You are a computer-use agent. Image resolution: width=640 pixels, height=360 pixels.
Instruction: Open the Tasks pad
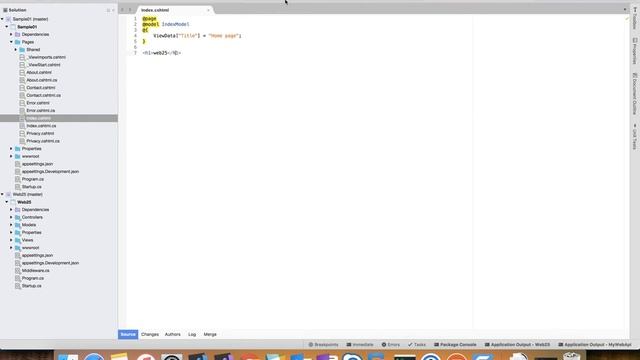[417, 345]
